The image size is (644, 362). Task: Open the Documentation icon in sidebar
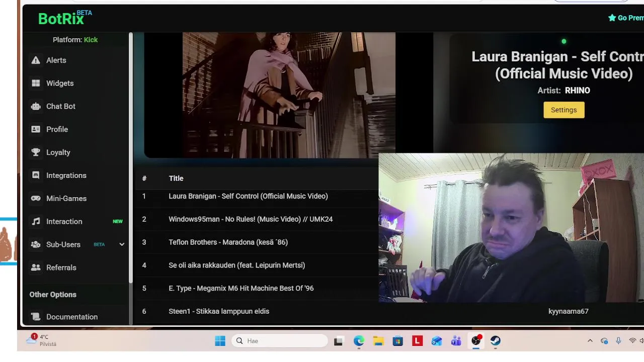36,317
